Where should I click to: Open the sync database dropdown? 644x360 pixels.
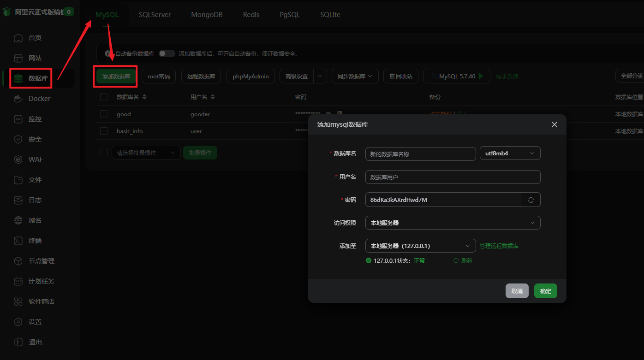(x=355, y=76)
